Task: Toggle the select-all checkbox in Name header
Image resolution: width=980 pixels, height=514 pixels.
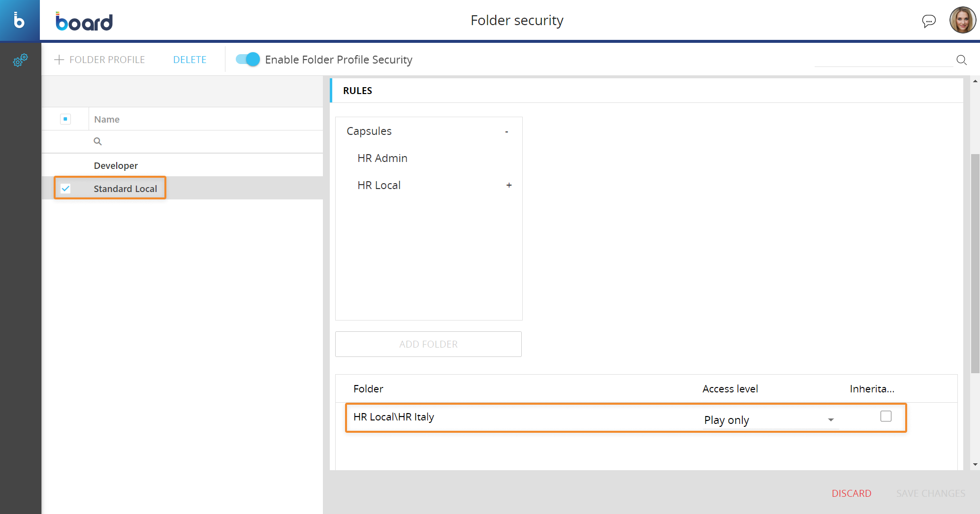Action: click(x=65, y=119)
